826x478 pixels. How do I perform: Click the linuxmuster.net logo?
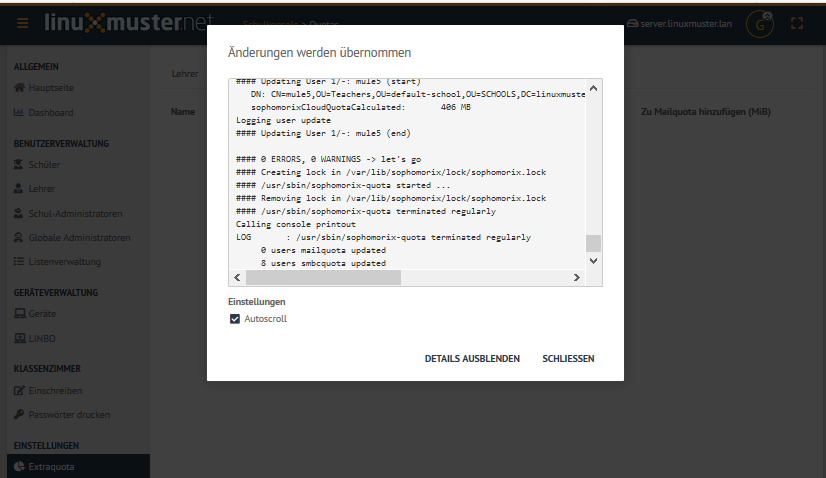[x=129, y=23]
